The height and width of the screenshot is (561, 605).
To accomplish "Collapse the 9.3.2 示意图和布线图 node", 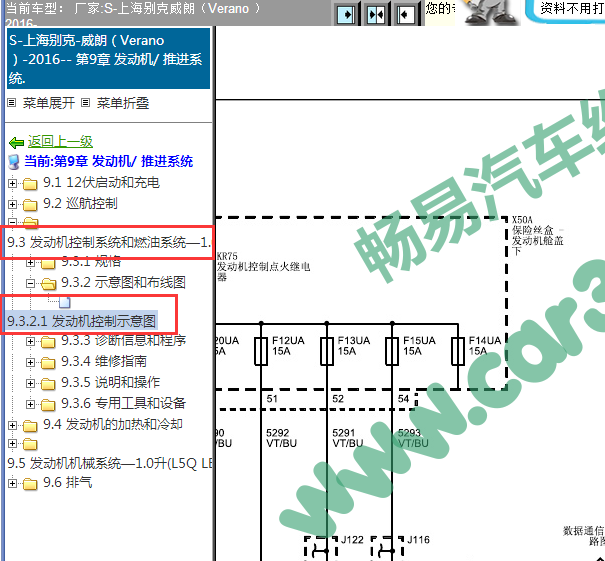I will pos(30,284).
